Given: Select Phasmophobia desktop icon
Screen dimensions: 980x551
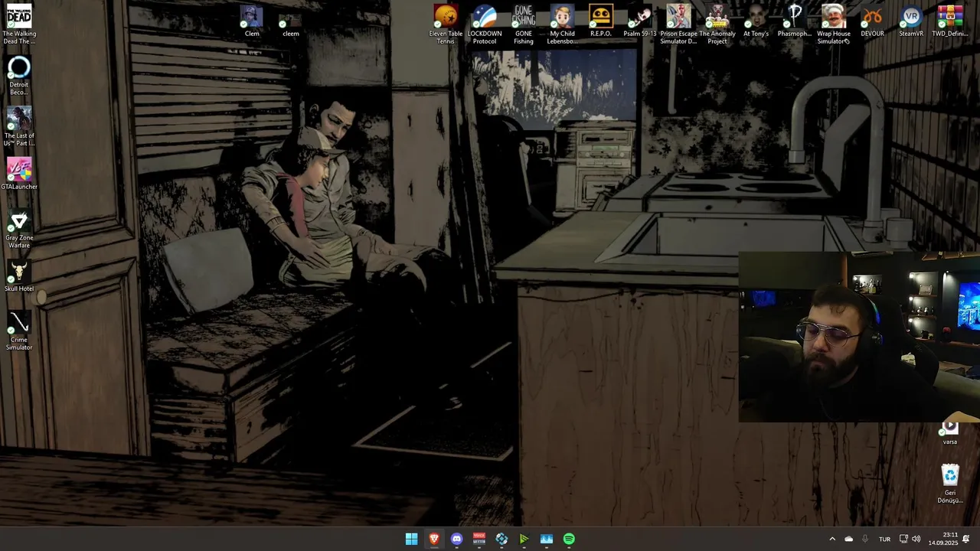Looking at the screenshot, I should [795, 21].
